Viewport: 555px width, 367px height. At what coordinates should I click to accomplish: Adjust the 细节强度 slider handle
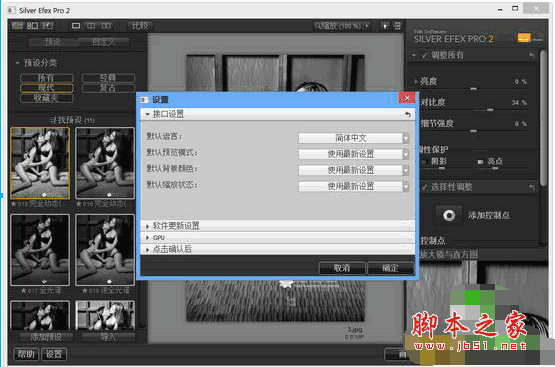tap(473, 131)
